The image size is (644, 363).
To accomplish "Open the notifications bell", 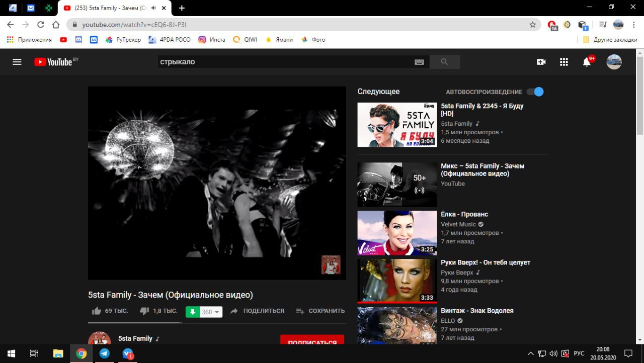I will click(587, 62).
